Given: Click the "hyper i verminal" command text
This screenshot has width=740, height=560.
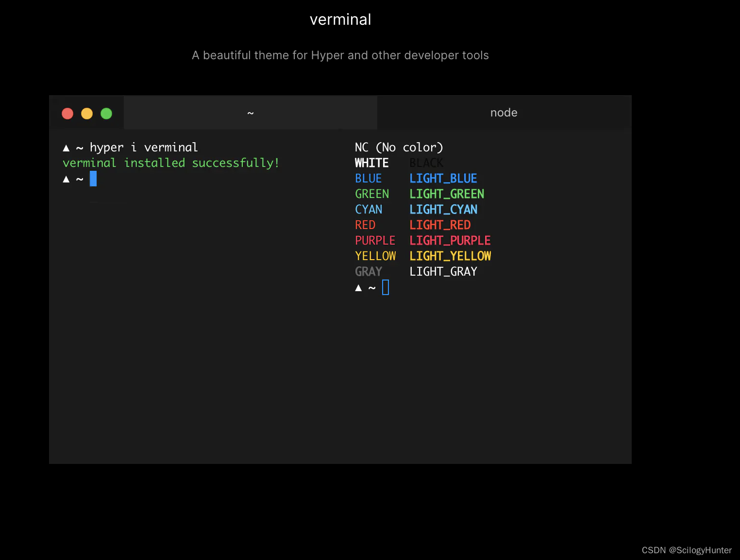Looking at the screenshot, I should click(x=144, y=148).
